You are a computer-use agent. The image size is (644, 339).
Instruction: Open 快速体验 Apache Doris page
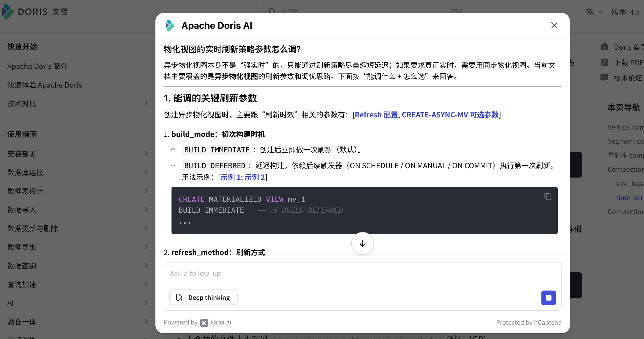[45, 85]
